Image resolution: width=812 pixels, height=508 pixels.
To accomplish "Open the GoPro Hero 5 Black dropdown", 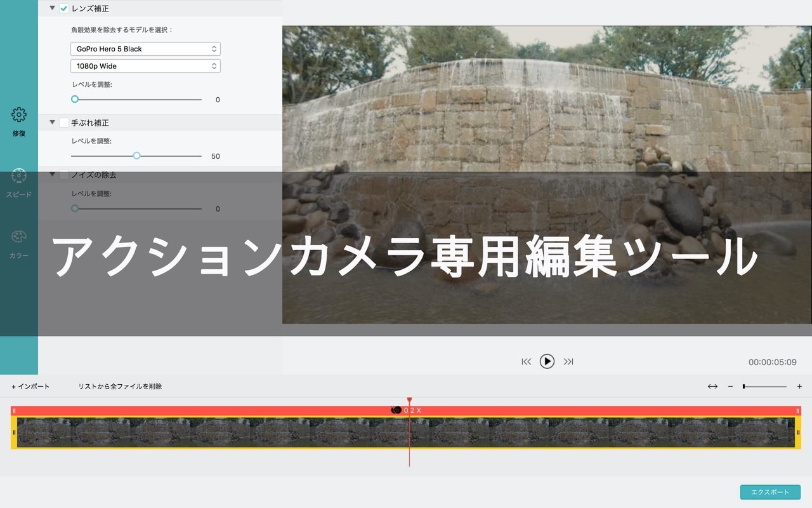I will coord(145,49).
